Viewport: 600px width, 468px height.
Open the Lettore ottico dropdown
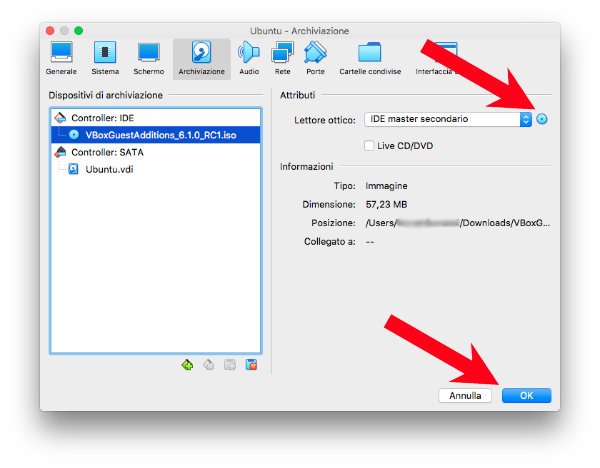pos(448,119)
